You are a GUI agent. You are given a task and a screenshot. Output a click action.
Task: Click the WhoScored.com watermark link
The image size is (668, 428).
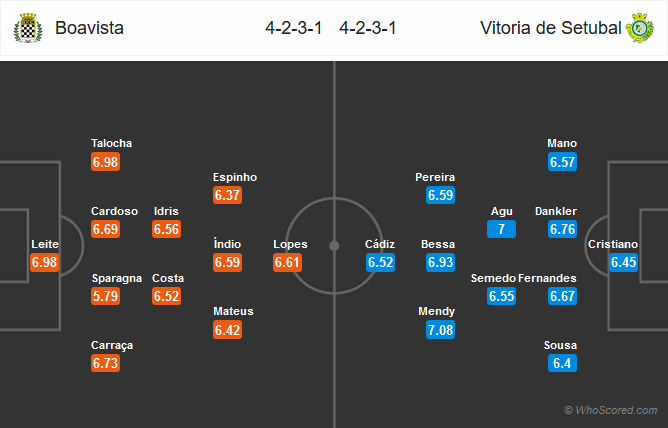pyautogui.click(x=610, y=410)
